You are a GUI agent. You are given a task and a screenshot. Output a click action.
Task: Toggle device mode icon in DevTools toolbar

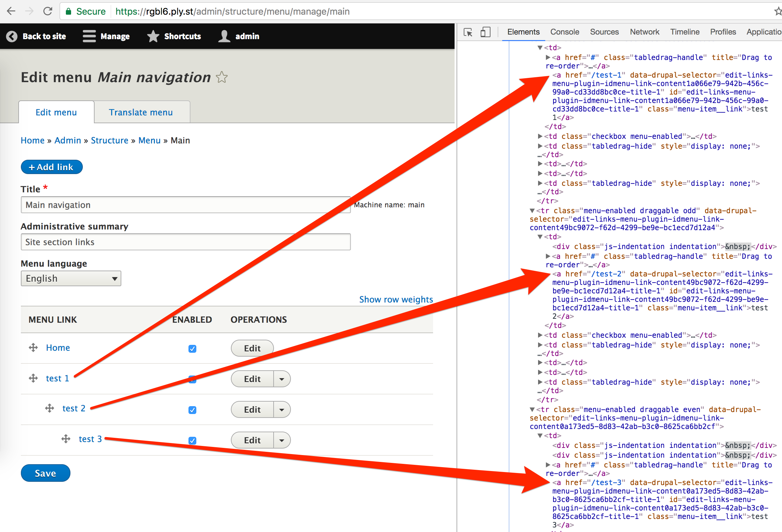pyautogui.click(x=485, y=32)
